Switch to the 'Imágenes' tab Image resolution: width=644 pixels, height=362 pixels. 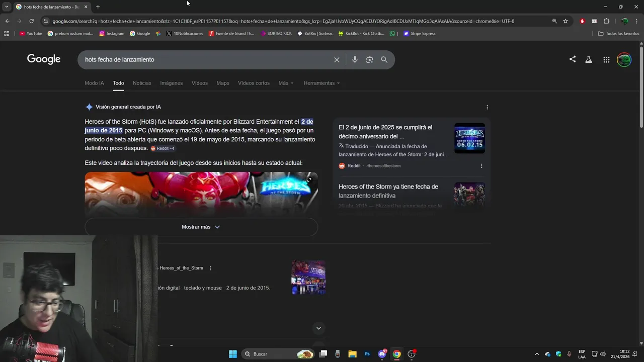pyautogui.click(x=172, y=83)
